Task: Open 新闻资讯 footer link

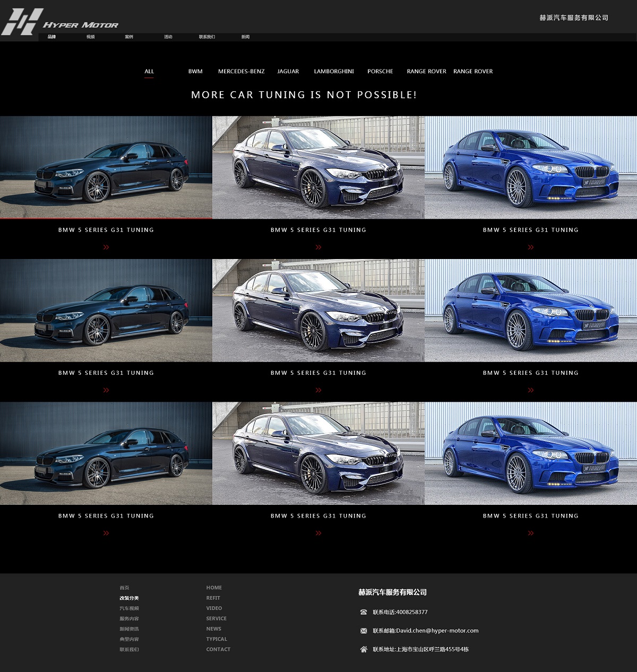Action: click(x=129, y=628)
